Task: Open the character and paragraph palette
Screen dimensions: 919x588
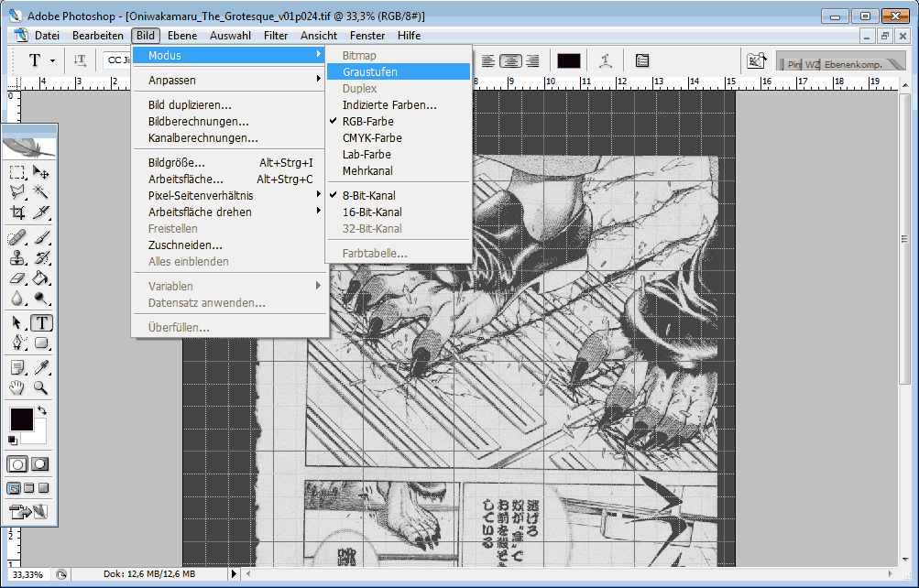Action: coord(641,60)
